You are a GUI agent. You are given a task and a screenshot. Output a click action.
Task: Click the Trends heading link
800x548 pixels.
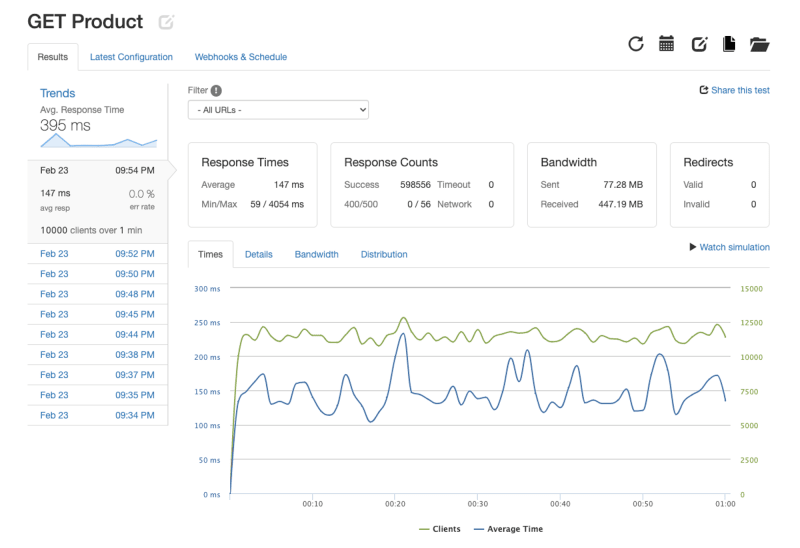(x=58, y=93)
